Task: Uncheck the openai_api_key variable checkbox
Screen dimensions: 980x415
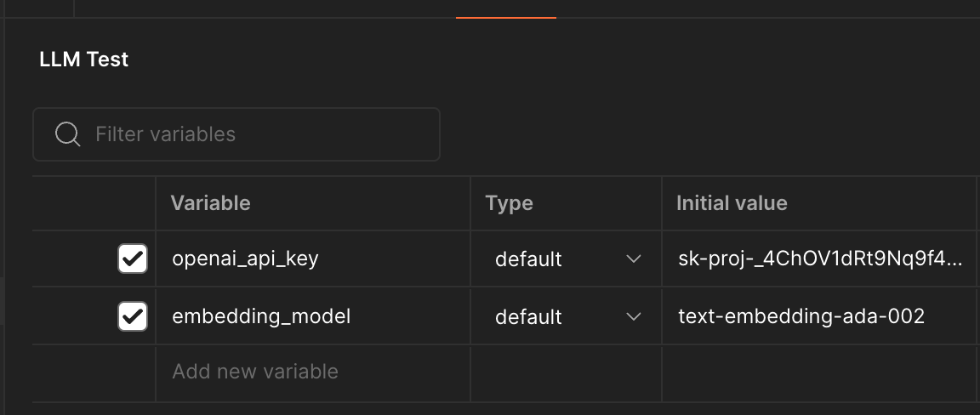Action: pyautogui.click(x=132, y=259)
